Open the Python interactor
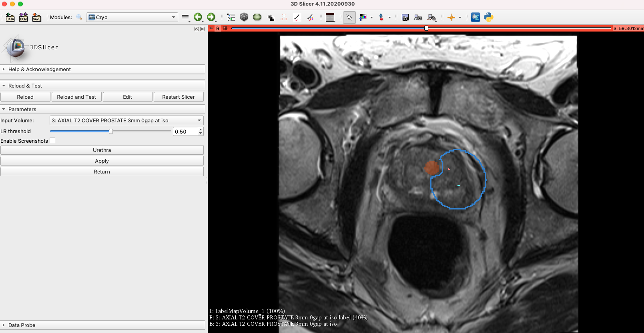 (x=489, y=17)
